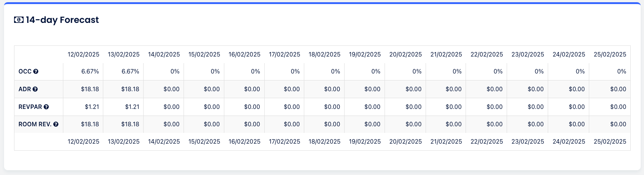Image resolution: width=644 pixels, height=175 pixels.
Task: Click the 6.67% occupancy for 13/02/2025
Action: point(130,72)
